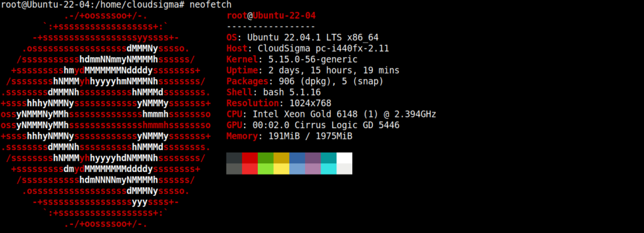Click the CPU Intel Xeon Gold line

click(331, 114)
